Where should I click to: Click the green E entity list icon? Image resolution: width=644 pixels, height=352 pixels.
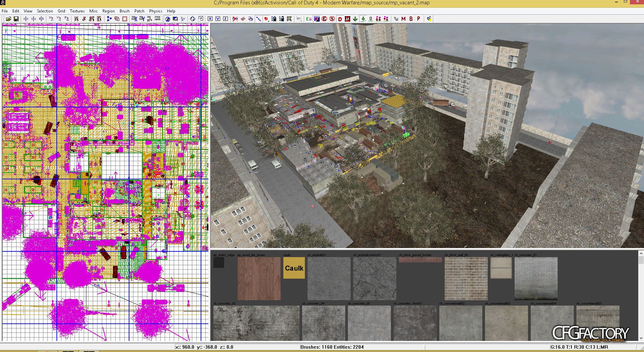(x=309, y=19)
